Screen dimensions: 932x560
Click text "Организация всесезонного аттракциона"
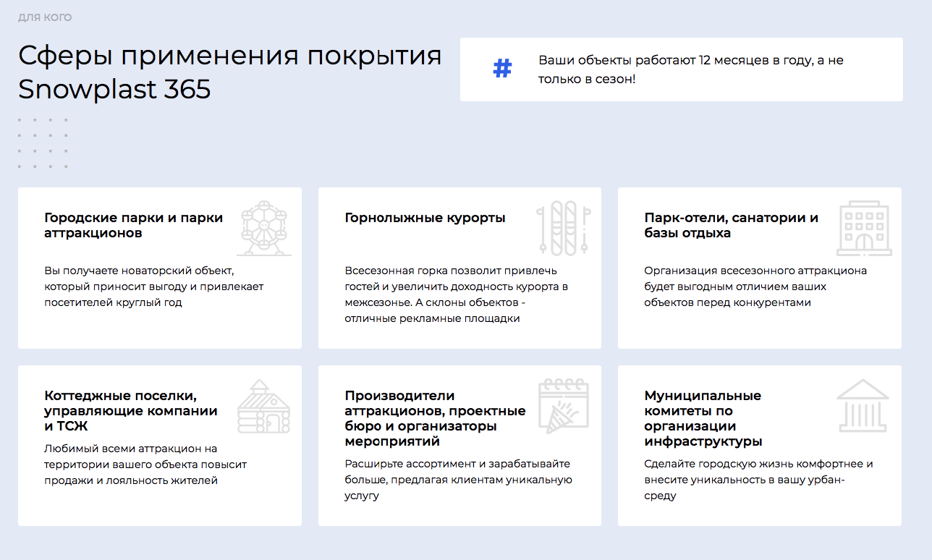click(x=755, y=271)
